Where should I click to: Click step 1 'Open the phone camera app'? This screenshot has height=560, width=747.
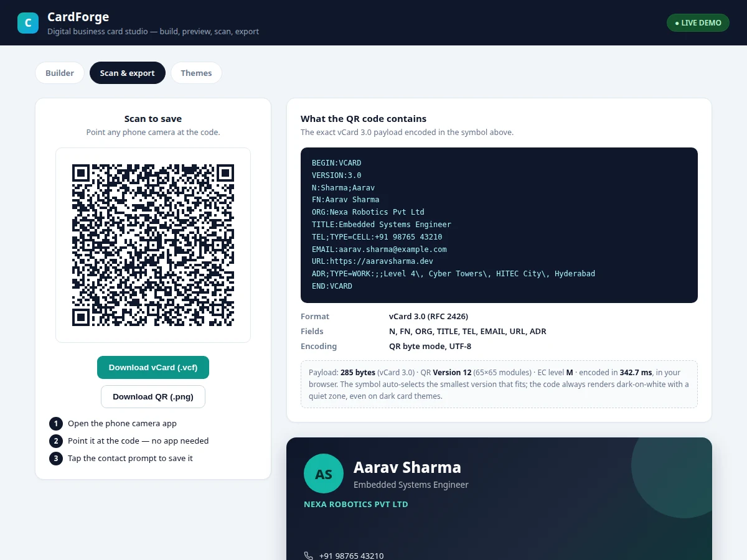pyautogui.click(x=122, y=424)
